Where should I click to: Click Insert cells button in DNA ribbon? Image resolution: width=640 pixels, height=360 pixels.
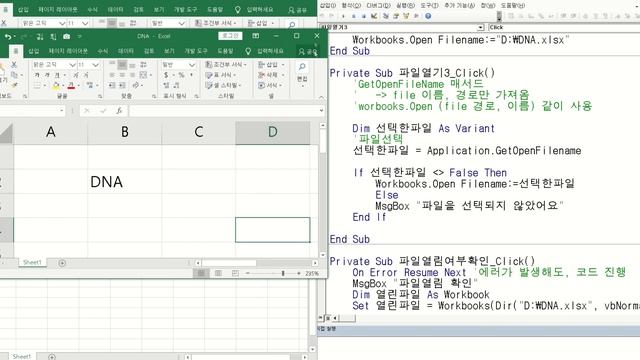click(x=271, y=64)
